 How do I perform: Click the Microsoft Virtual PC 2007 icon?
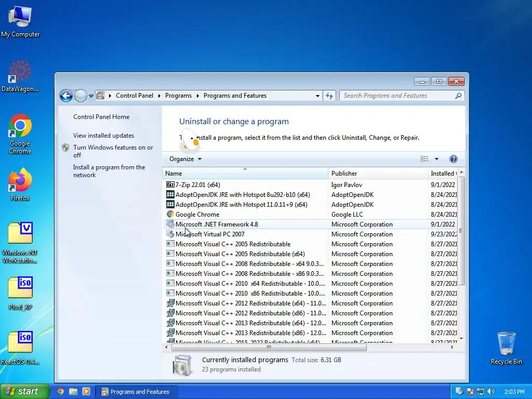(x=170, y=234)
